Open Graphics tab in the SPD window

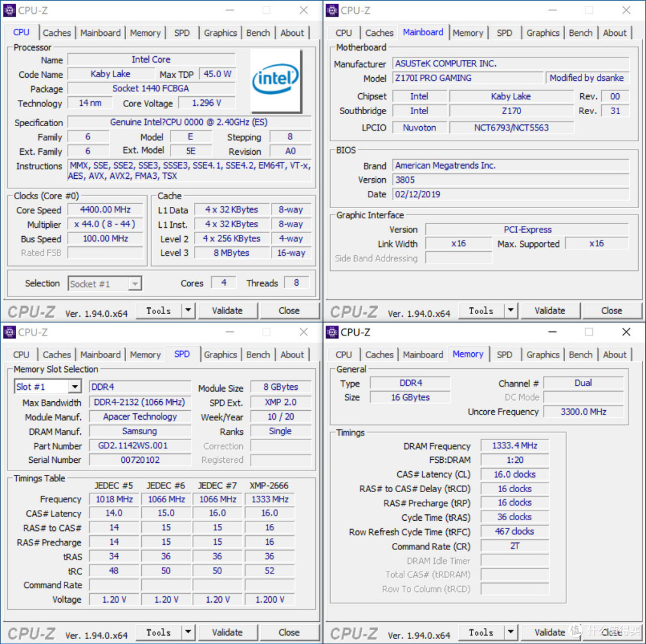(220, 355)
